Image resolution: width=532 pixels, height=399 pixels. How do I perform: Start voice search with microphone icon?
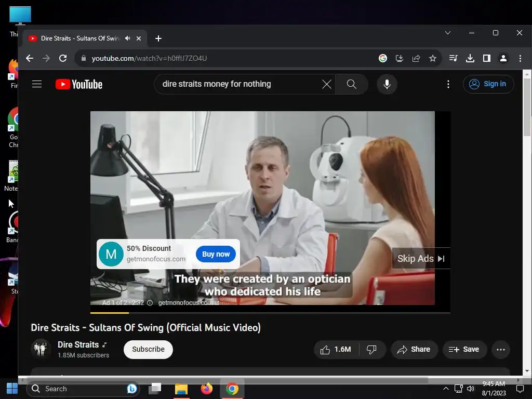coord(387,84)
